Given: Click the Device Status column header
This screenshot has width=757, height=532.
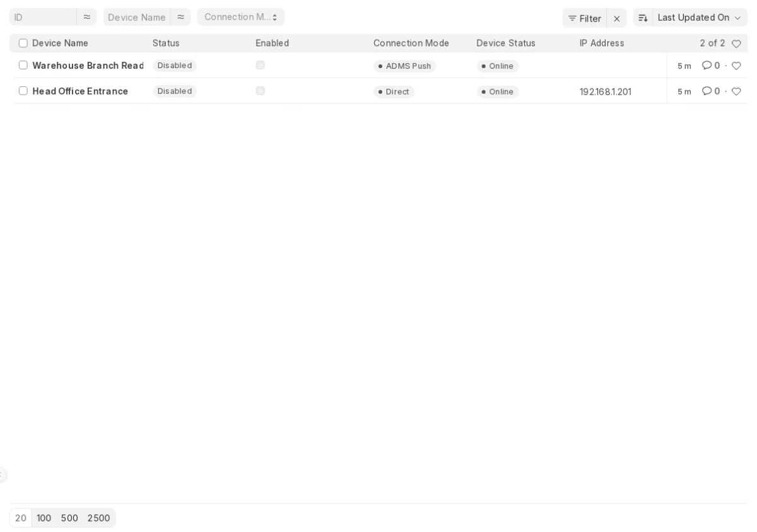Looking at the screenshot, I should [x=506, y=43].
